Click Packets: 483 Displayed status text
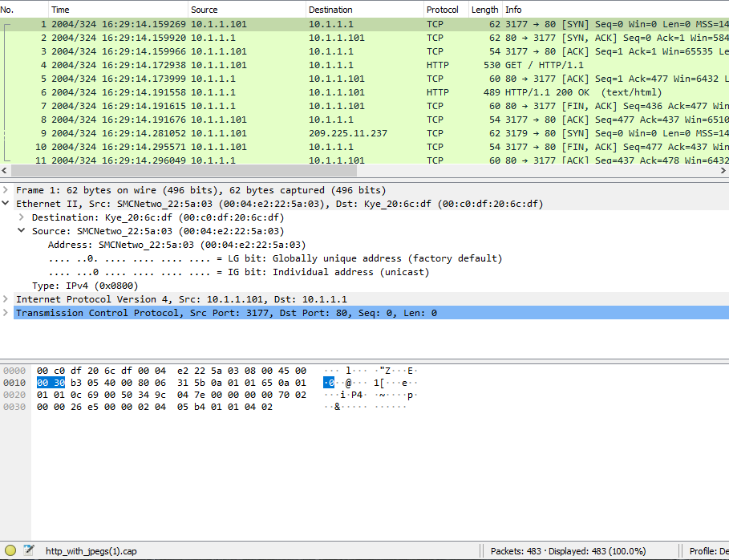This screenshot has width=729, height=560. [x=568, y=551]
